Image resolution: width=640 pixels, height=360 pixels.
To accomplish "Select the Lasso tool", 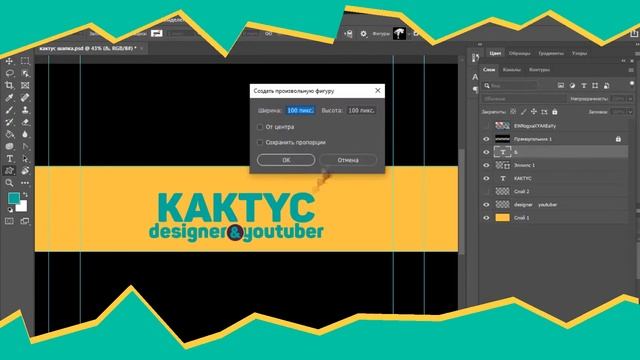I will (x=9, y=73).
